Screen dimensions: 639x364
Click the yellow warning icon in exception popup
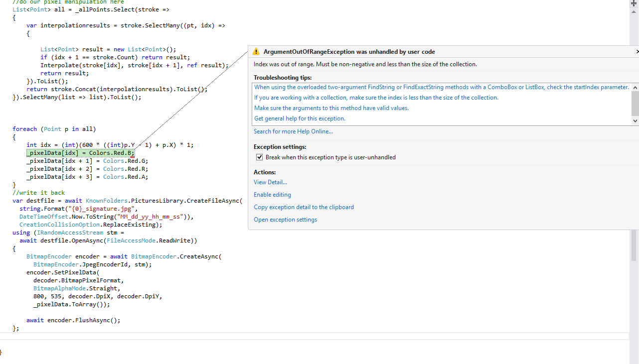point(256,51)
